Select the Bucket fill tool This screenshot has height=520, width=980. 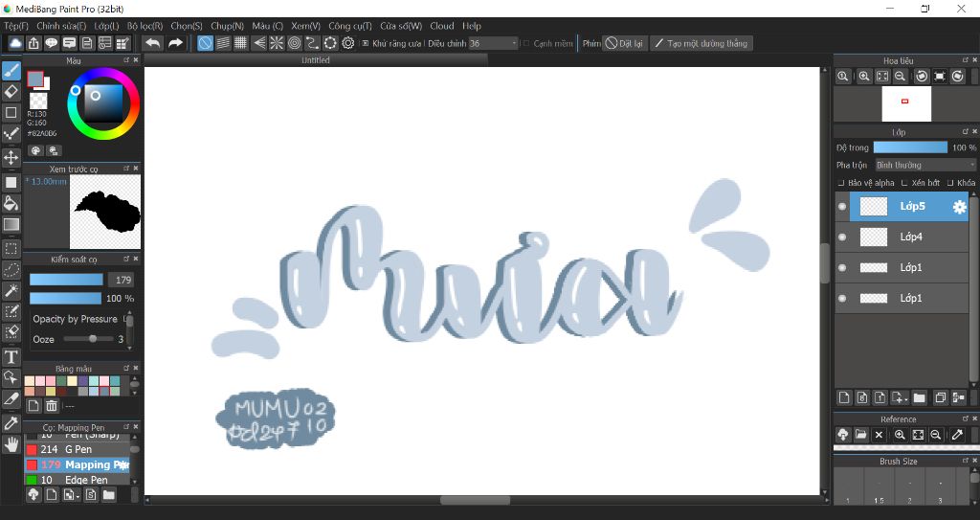tap(11, 203)
